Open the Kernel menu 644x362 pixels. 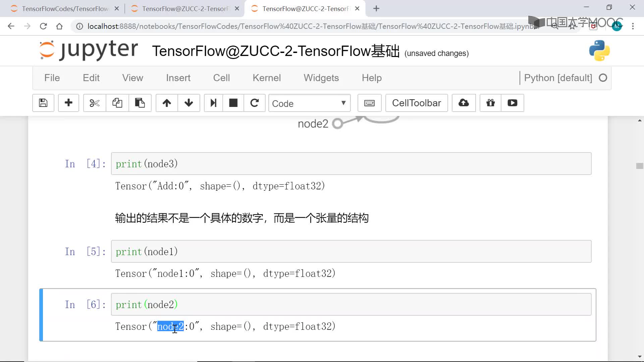pos(267,78)
